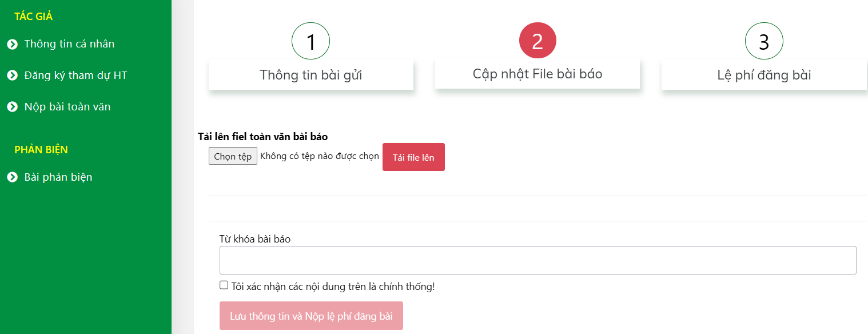Select the Cập nhật File bài báo step
This screenshot has width=868, height=334.
pyautogui.click(x=537, y=74)
